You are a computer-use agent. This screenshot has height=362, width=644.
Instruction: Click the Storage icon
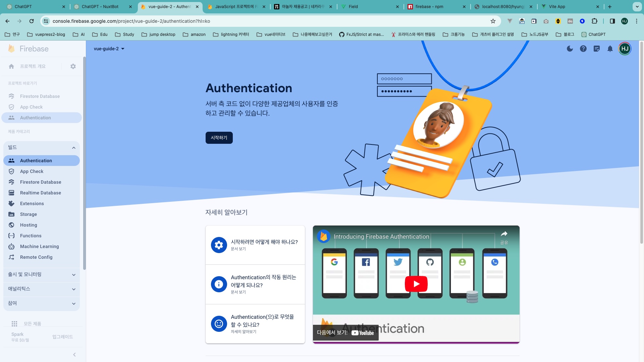[11, 214]
